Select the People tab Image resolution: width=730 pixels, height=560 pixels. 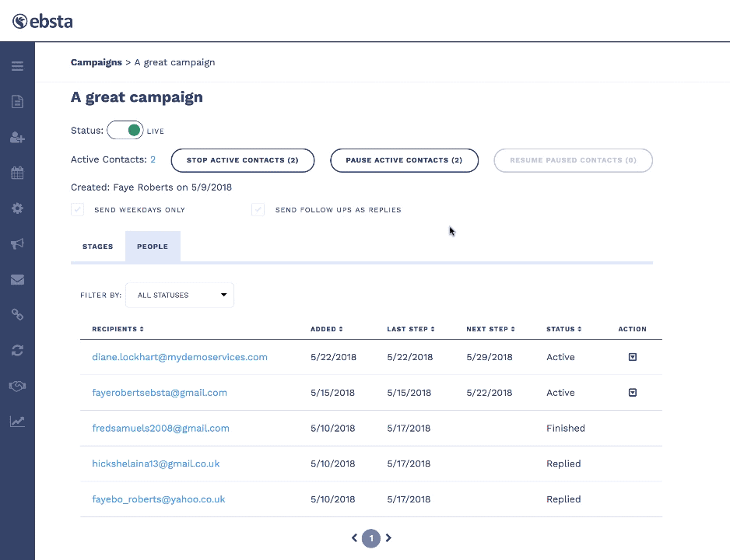[x=153, y=247]
